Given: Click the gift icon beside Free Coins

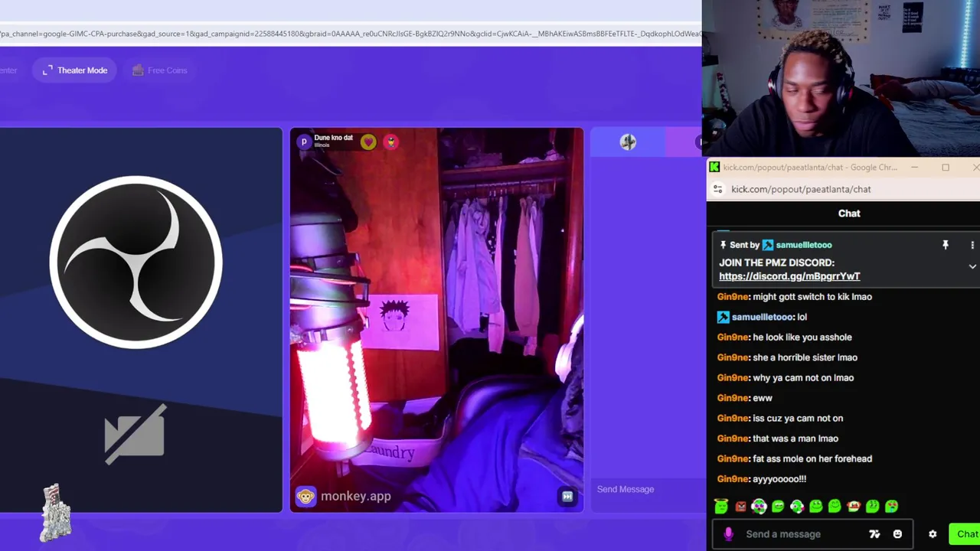Looking at the screenshot, I should (138, 70).
